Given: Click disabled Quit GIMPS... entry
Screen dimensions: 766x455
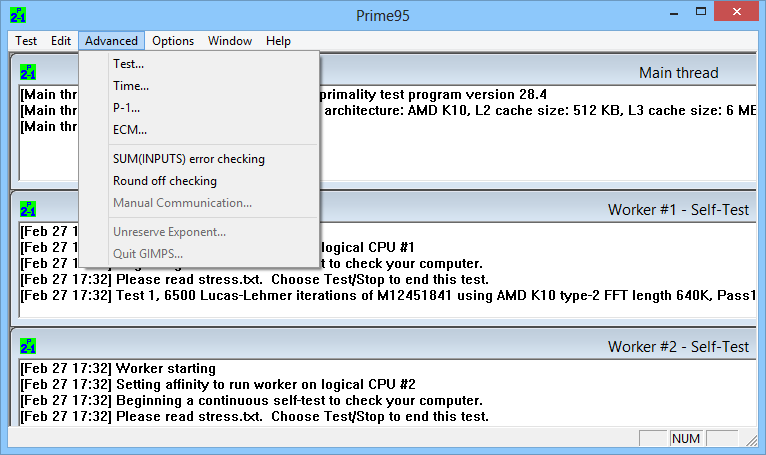Looking at the screenshot, I should [x=199, y=254].
